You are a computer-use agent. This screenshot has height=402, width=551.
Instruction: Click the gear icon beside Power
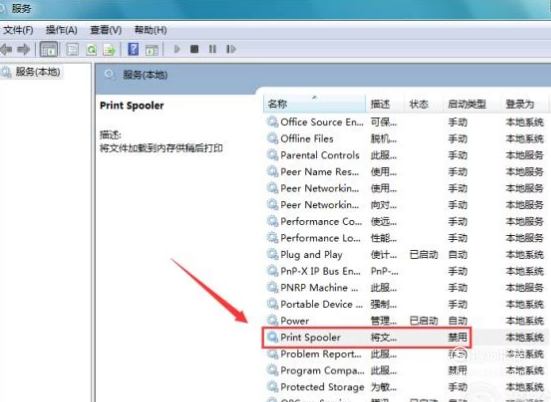[x=272, y=320]
